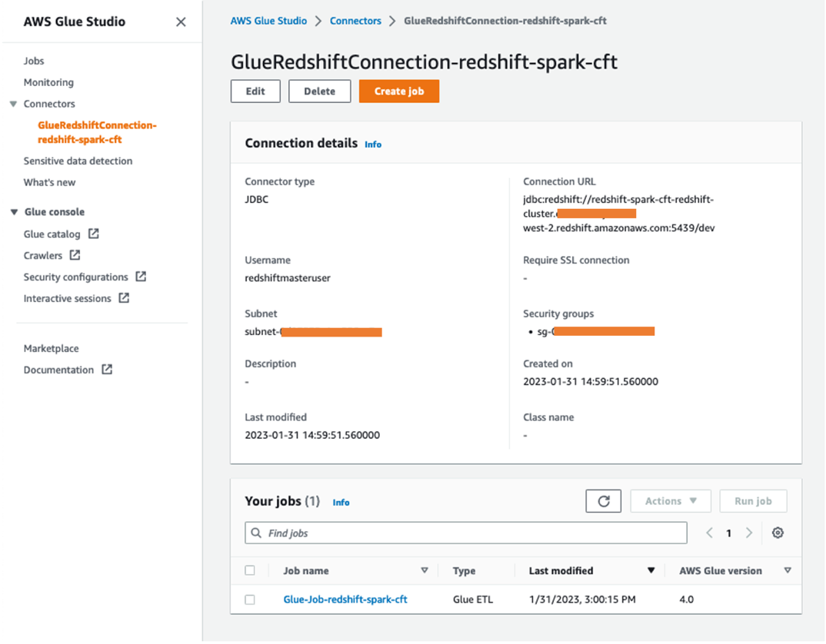Go to Connectors breadcrumb

[355, 21]
